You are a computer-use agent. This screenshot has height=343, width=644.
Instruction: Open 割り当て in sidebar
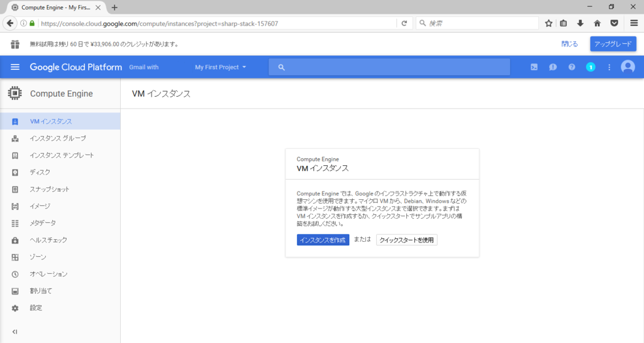click(x=60, y=291)
